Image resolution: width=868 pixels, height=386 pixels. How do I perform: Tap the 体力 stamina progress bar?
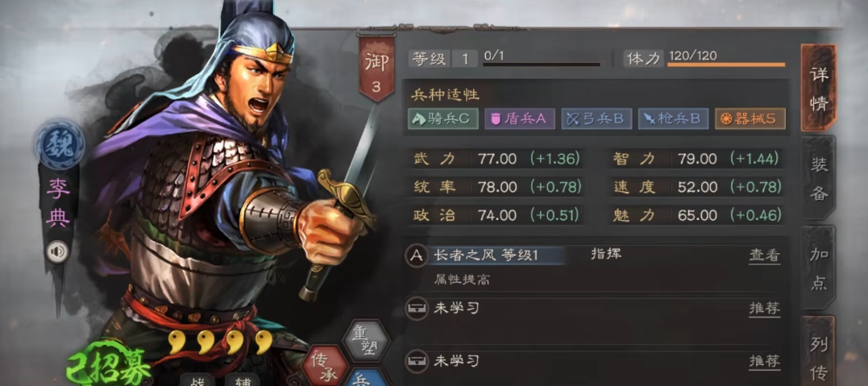(x=725, y=64)
